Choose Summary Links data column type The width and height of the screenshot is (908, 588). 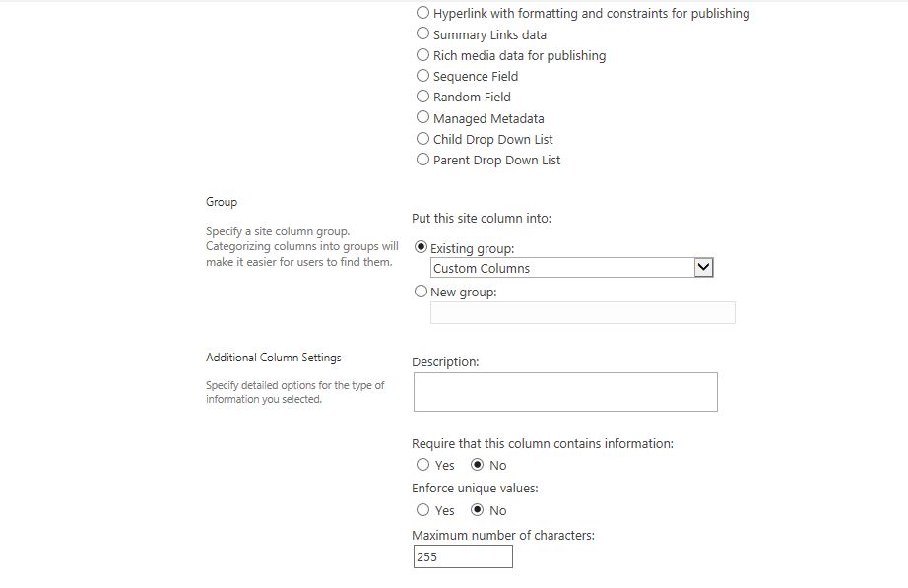[422, 33]
